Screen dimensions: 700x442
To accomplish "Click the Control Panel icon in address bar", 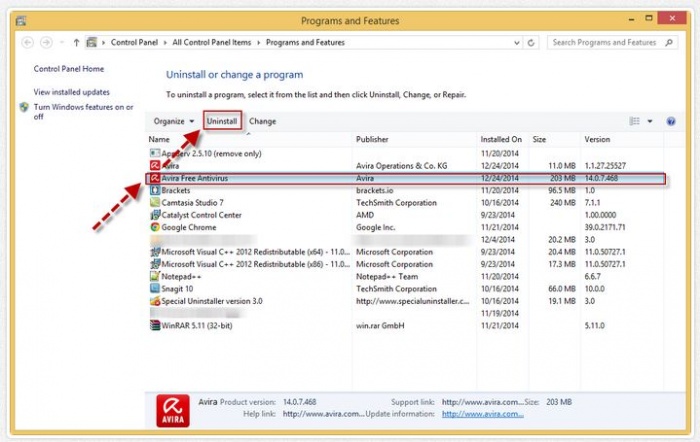I will 92,42.
